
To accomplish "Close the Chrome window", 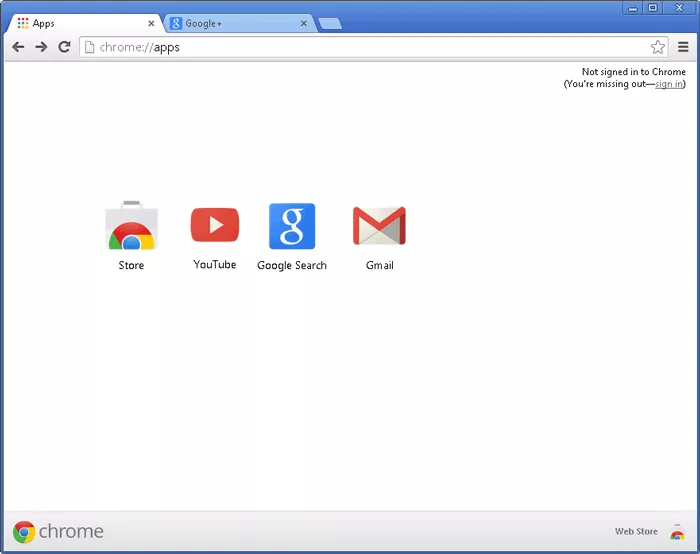I will [x=679, y=8].
